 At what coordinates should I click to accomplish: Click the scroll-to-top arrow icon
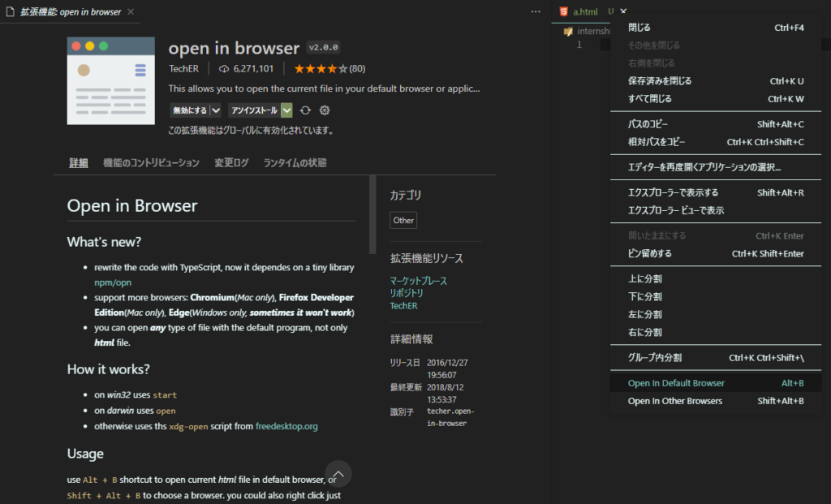338,473
